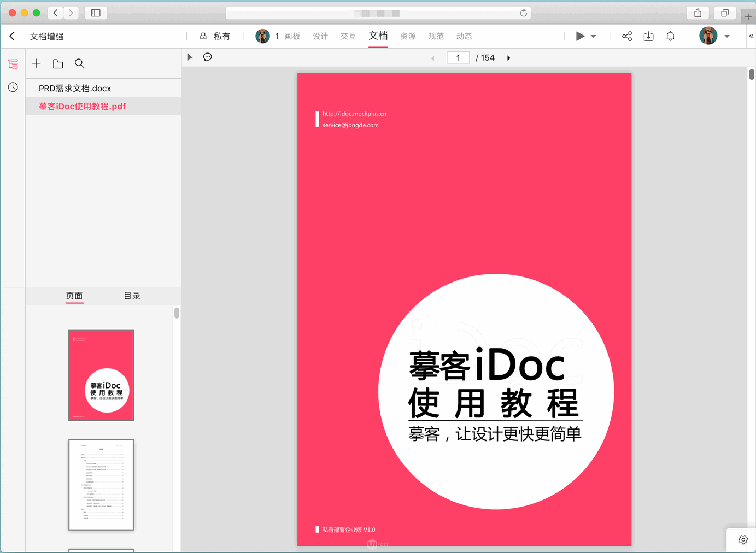756x553 pixels.
Task: Click the thumbnail panel scrollbar
Action: coord(177,313)
